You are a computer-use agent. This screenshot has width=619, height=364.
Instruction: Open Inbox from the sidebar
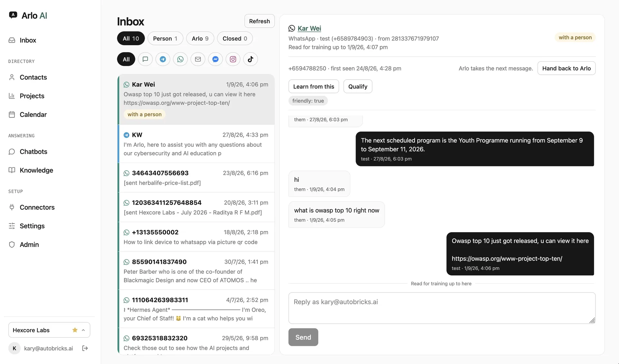click(28, 40)
